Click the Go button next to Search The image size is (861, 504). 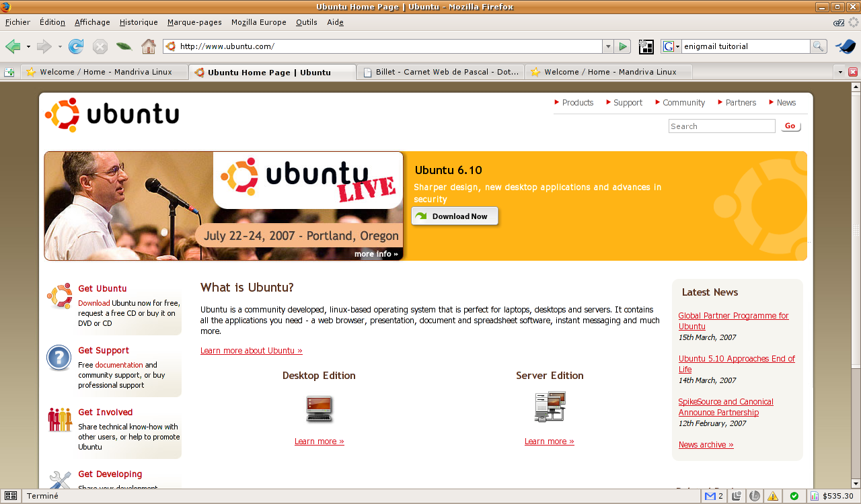(790, 126)
